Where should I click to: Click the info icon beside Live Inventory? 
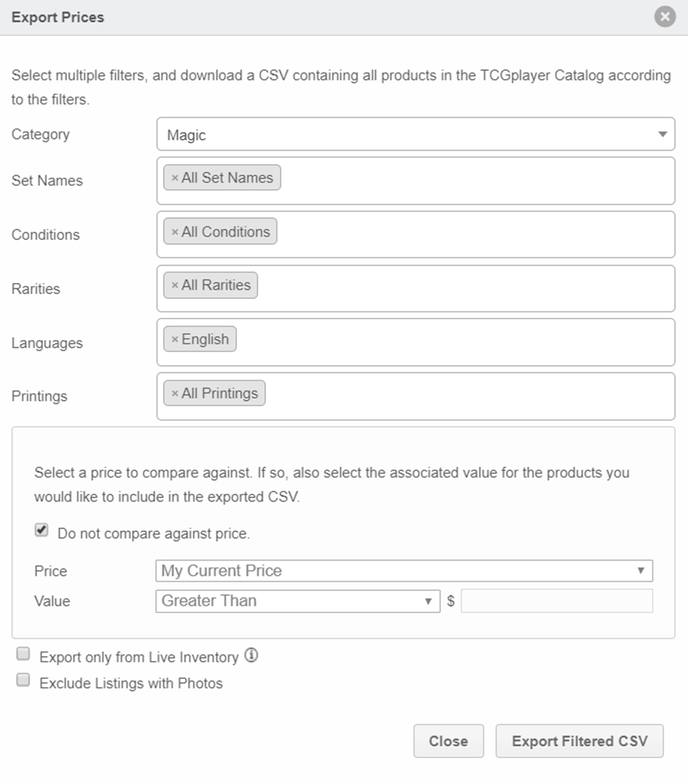pyautogui.click(x=251, y=655)
